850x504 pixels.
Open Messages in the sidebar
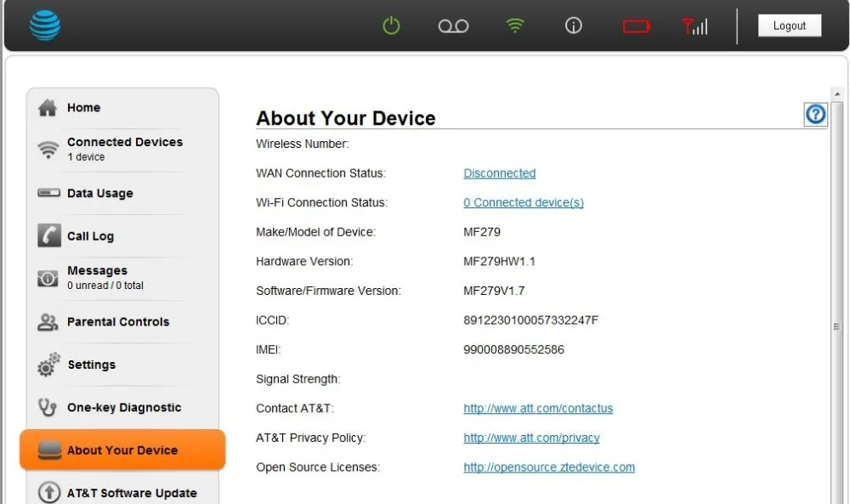coord(97,271)
